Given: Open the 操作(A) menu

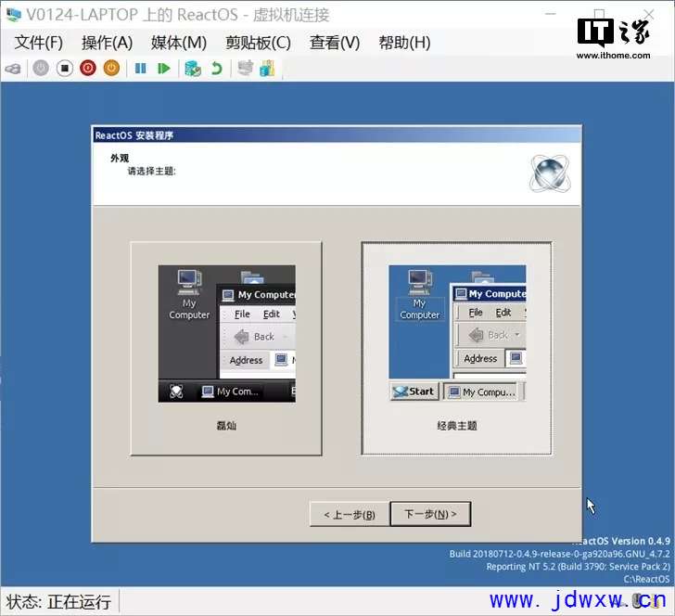Looking at the screenshot, I should (x=107, y=43).
